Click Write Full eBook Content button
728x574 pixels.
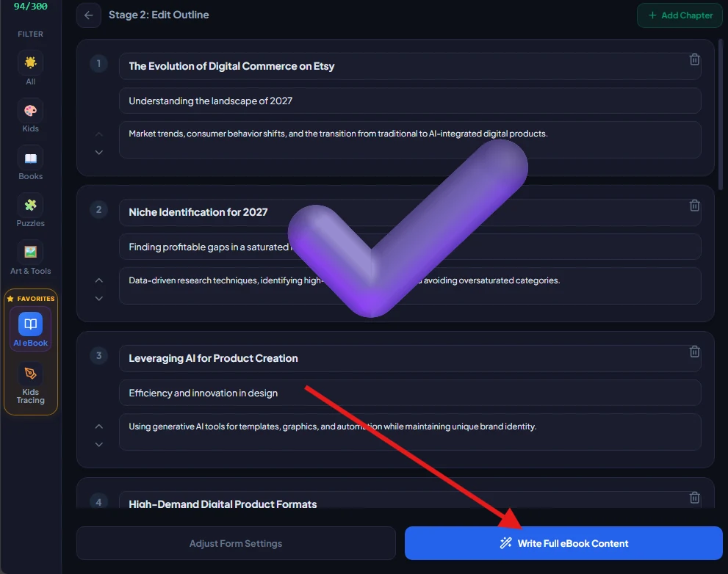click(563, 543)
